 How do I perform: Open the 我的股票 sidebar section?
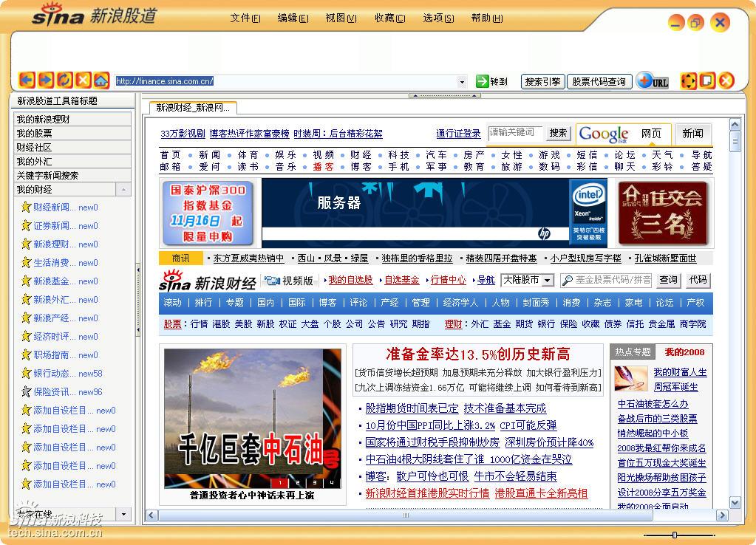72,134
